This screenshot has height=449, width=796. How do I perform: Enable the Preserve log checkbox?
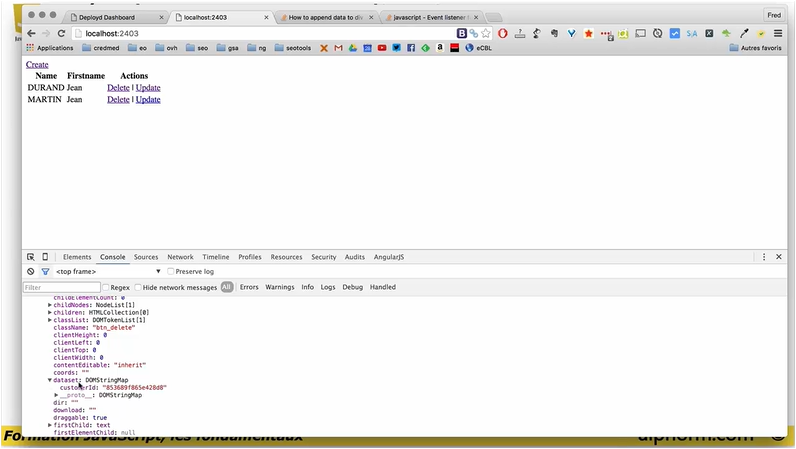171,271
